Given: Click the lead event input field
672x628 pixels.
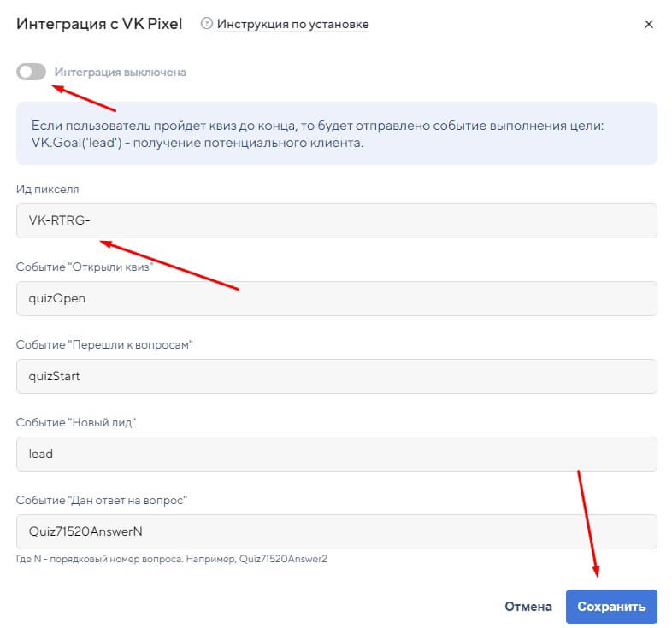Looking at the screenshot, I should [x=337, y=454].
